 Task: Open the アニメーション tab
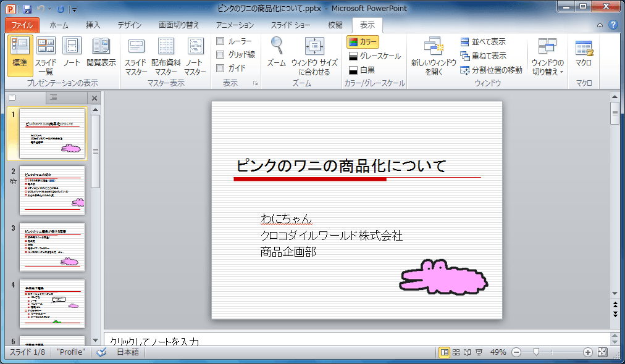pyautogui.click(x=235, y=25)
